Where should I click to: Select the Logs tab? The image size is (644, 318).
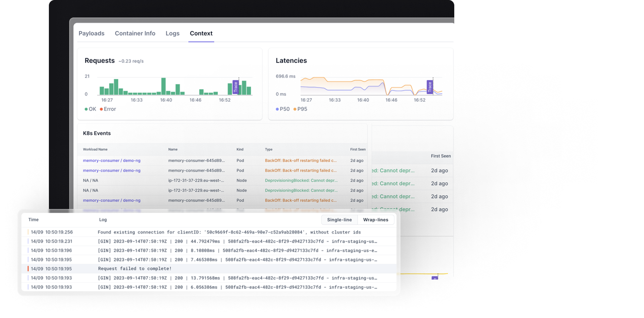pyautogui.click(x=173, y=33)
